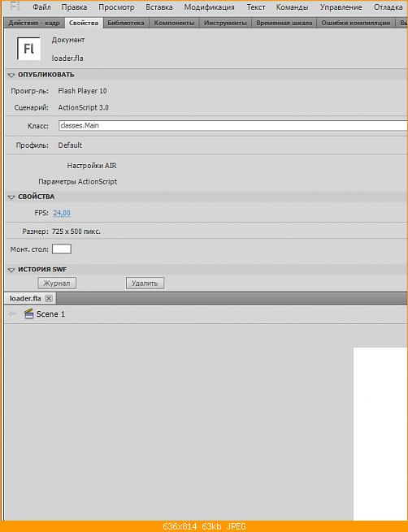Click the Удалить button
The height and width of the screenshot is (532, 408).
[x=145, y=283]
